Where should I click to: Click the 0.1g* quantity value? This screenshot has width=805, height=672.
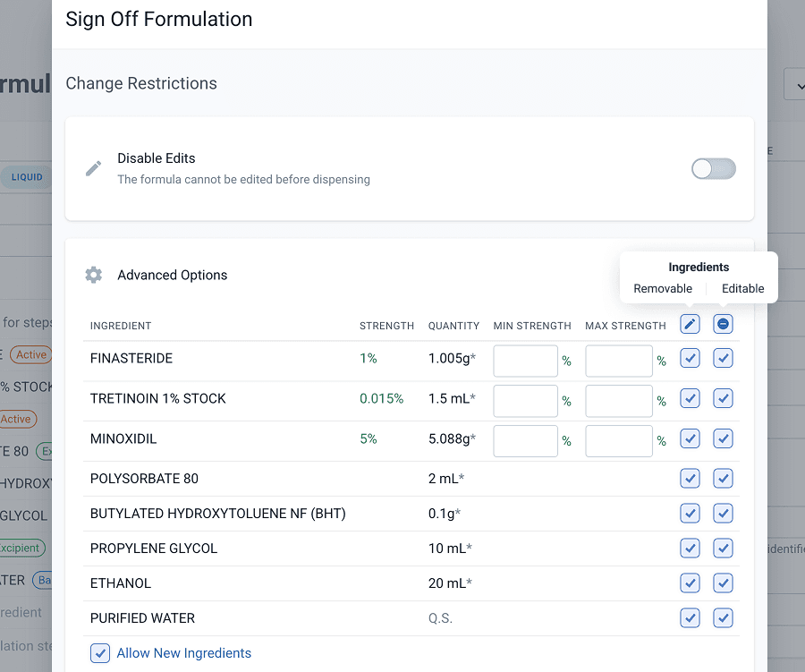[444, 514]
